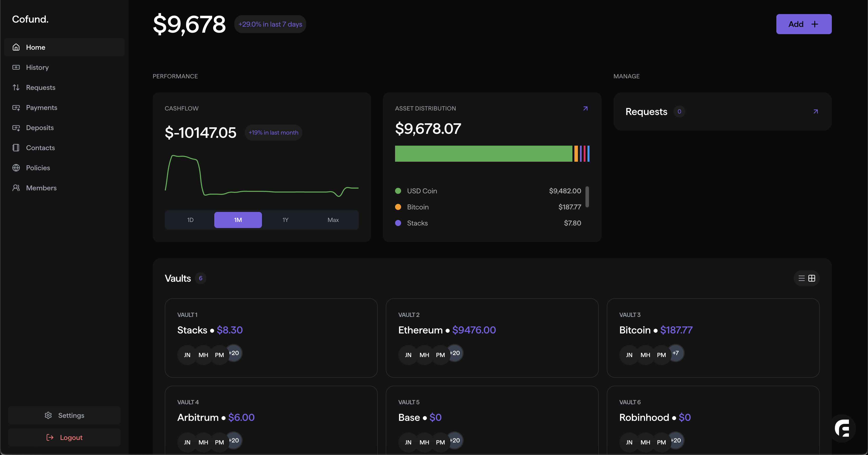Select the Max cashflow tab
This screenshot has height=455, width=868.
coord(333,220)
